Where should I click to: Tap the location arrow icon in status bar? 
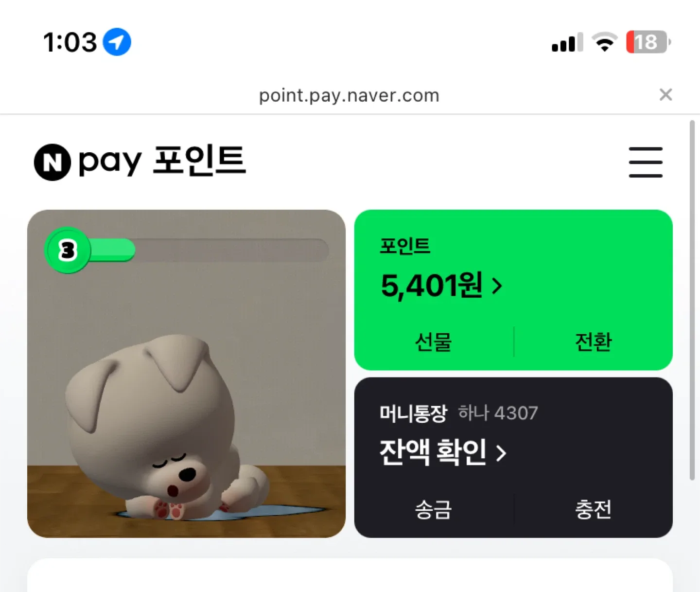pyautogui.click(x=117, y=42)
